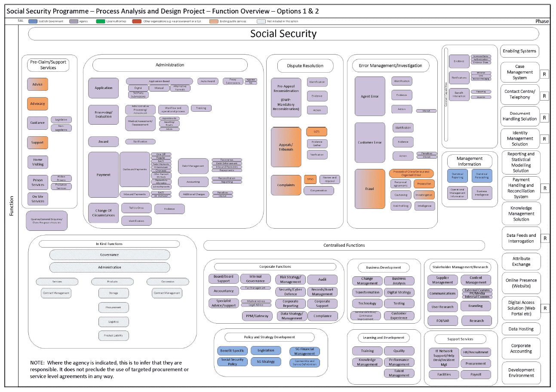This screenshot has width=556, height=392.
Task: Click the Application box under Administration
Action: click(103, 88)
